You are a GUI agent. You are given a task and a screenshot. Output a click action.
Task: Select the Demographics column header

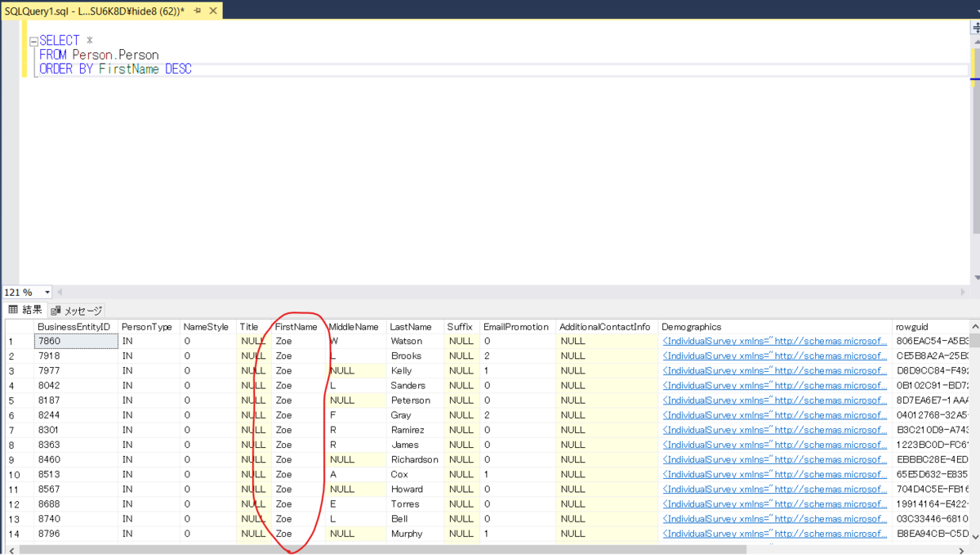(775, 326)
